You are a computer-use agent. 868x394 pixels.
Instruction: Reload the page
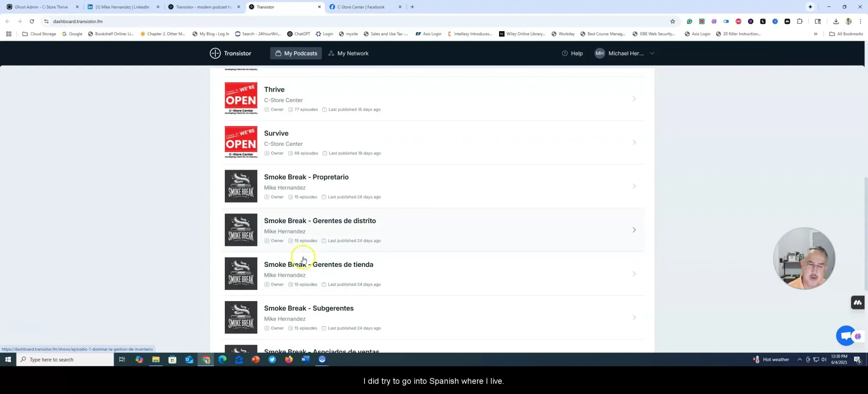pos(32,21)
